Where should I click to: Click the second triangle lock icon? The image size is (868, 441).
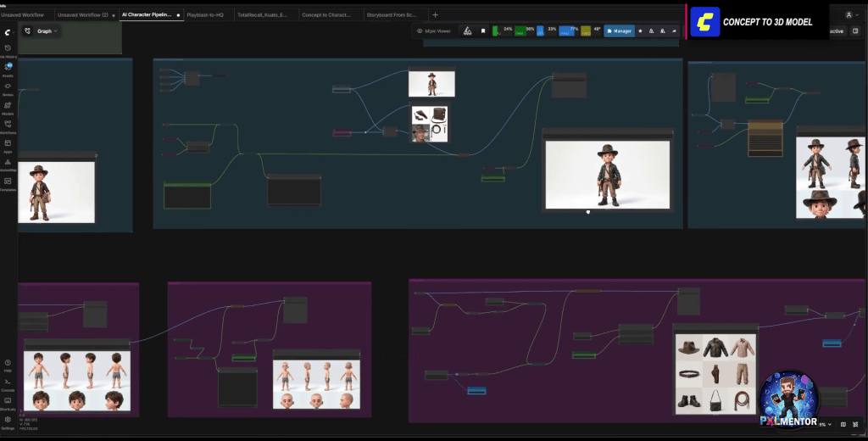click(x=663, y=31)
